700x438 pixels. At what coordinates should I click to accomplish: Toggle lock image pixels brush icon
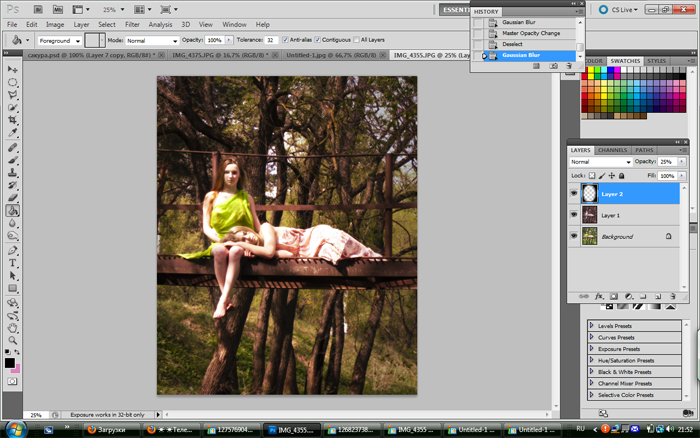(x=602, y=175)
